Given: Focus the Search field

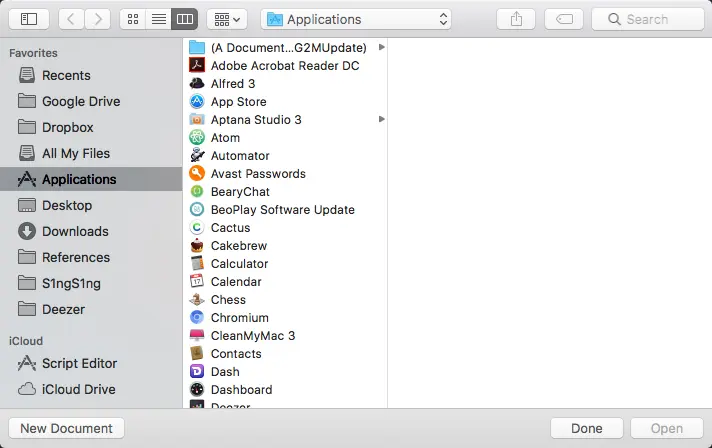Looking at the screenshot, I should pos(648,19).
